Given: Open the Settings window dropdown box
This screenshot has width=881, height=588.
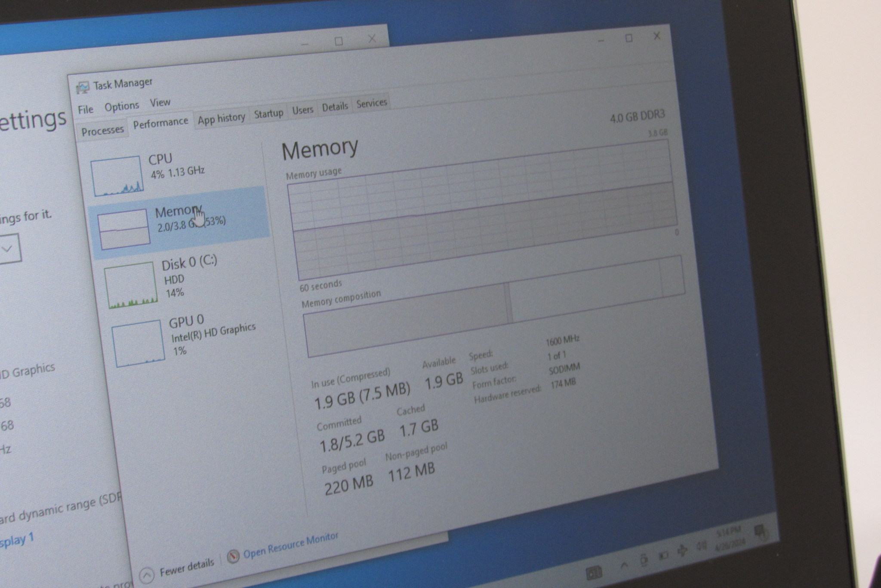Looking at the screenshot, I should tap(9, 248).
